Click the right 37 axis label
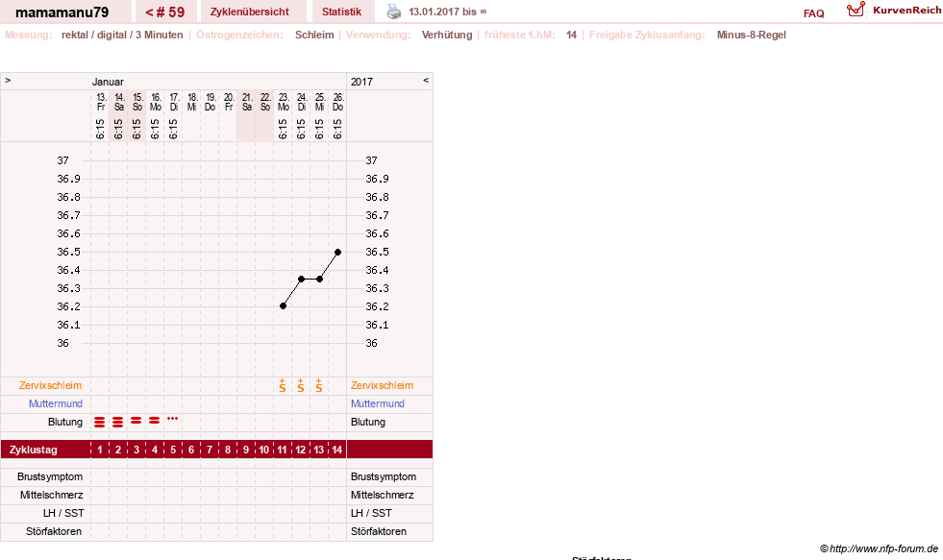Image resolution: width=943 pixels, height=560 pixels. [x=371, y=160]
